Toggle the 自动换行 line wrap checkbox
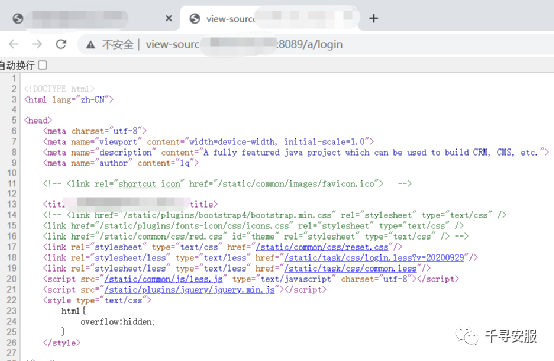The width and height of the screenshot is (554, 361). click(x=43, y=65)
